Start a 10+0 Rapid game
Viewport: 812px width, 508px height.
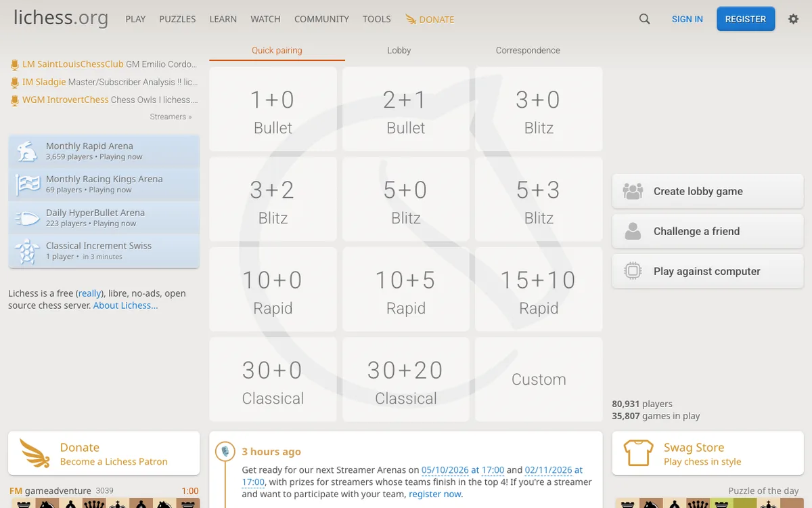tap(273, 289)
